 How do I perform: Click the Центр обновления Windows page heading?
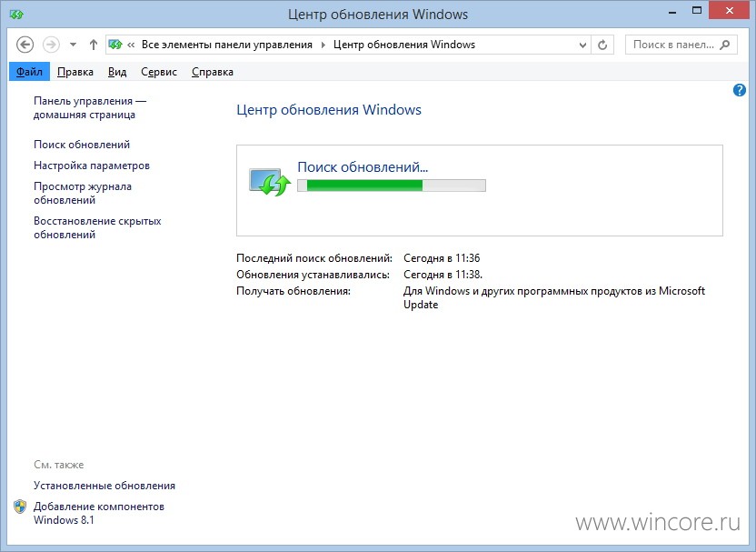click(329, 110)
